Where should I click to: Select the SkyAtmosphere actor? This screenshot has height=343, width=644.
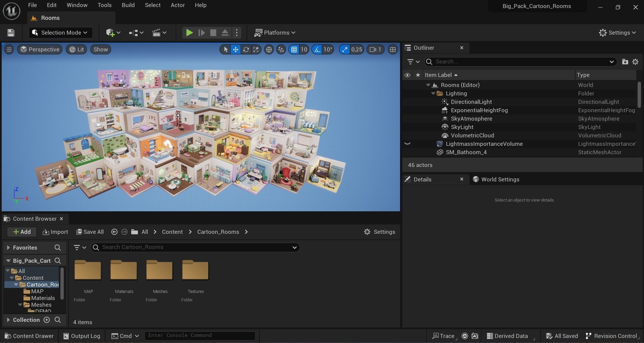[x=472, y=119]
